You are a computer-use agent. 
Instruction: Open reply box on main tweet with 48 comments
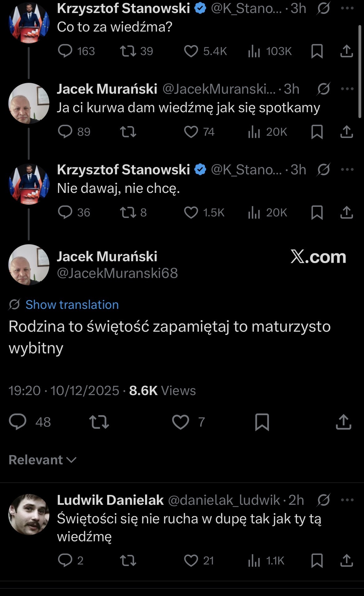coord(18,422)
